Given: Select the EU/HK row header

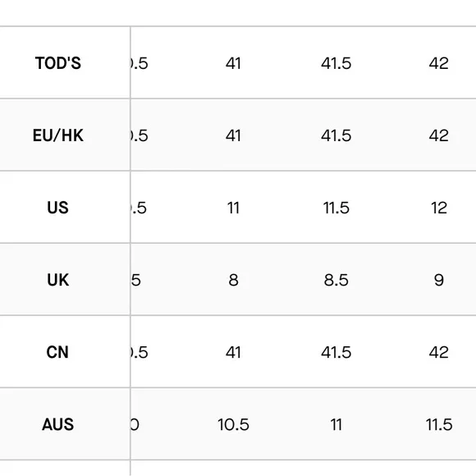Looking at the screenshot, I should [58, 135].
